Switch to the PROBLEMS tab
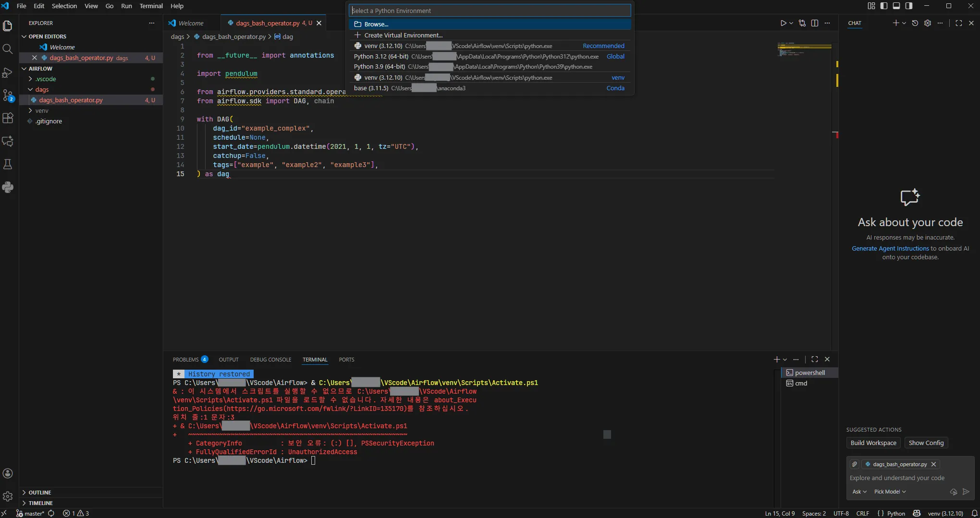The height and width of the screenshot is (518, 980). pyautogui.click(x=186, y=359)
